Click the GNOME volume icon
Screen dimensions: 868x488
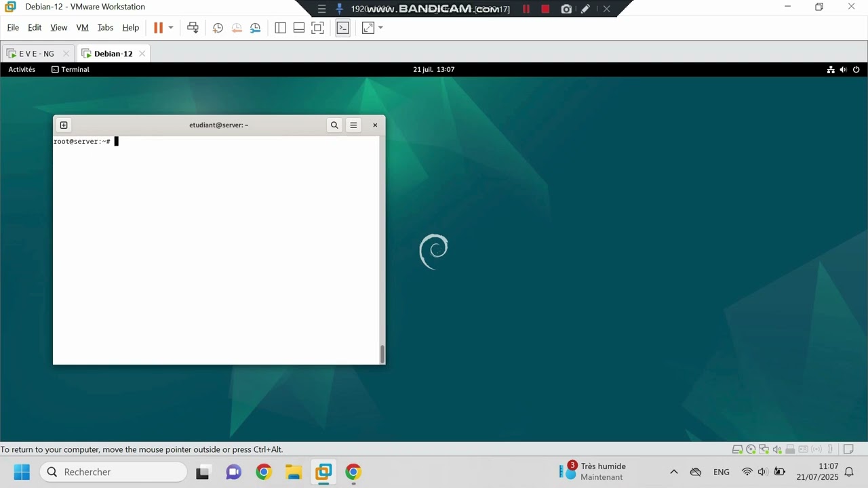pos(843,70)
